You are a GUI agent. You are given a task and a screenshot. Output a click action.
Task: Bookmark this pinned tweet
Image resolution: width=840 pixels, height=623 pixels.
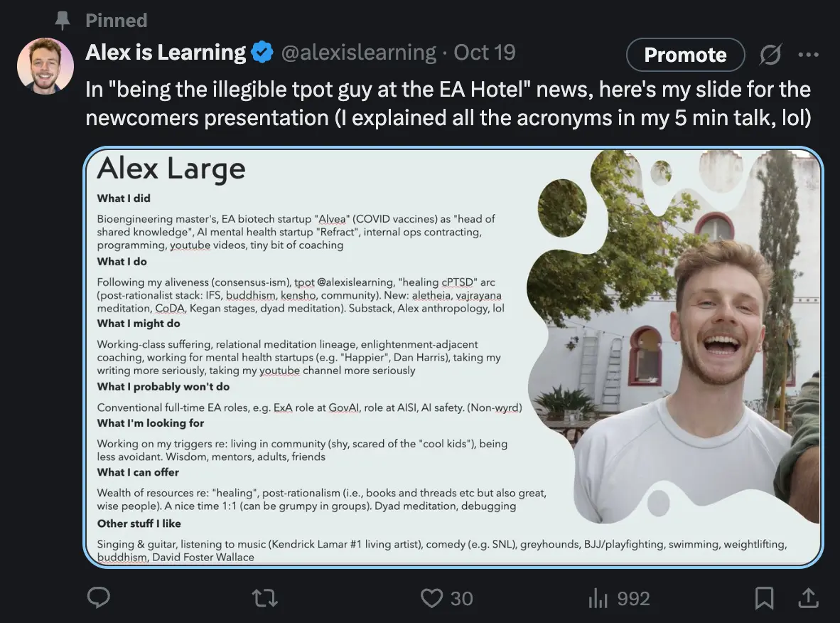[764, 598]
